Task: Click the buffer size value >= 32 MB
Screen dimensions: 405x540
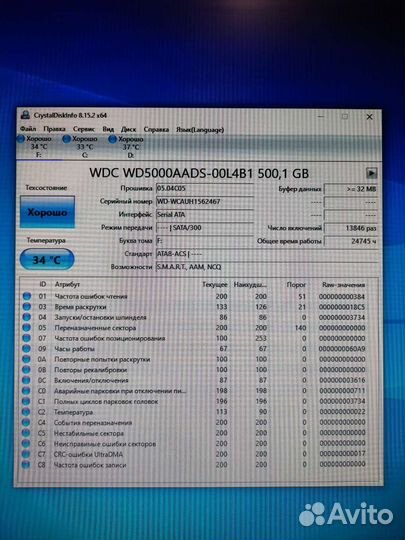Action: (351, 189)
